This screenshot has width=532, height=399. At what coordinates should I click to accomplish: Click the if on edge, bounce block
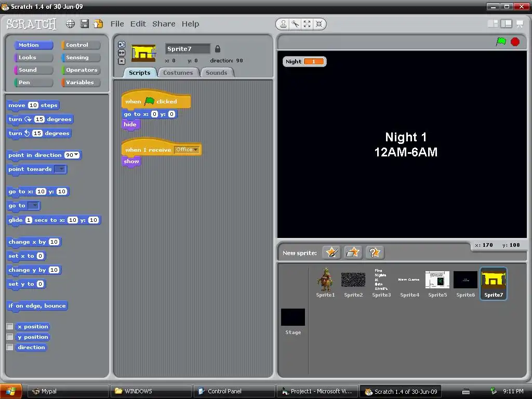click(x=37, y=305)
